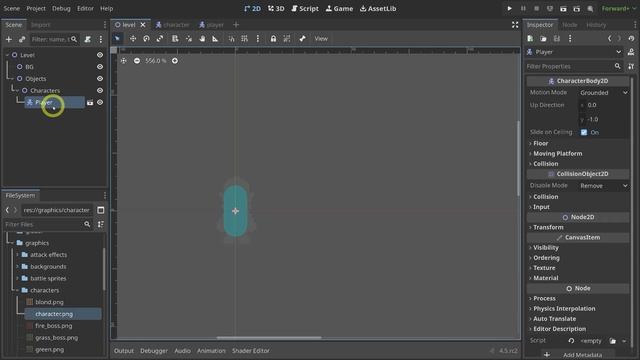Toggle visibility of Objects node

[x=100, y=78]
